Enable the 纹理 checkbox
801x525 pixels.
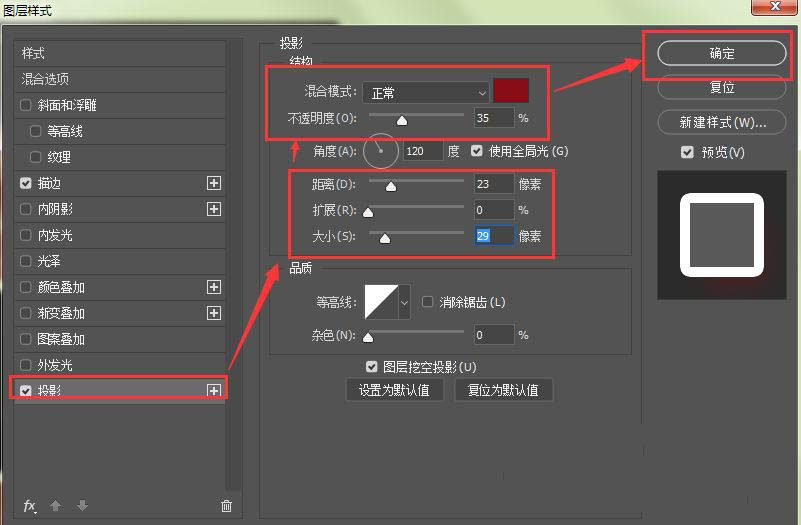tap(35, 157)
